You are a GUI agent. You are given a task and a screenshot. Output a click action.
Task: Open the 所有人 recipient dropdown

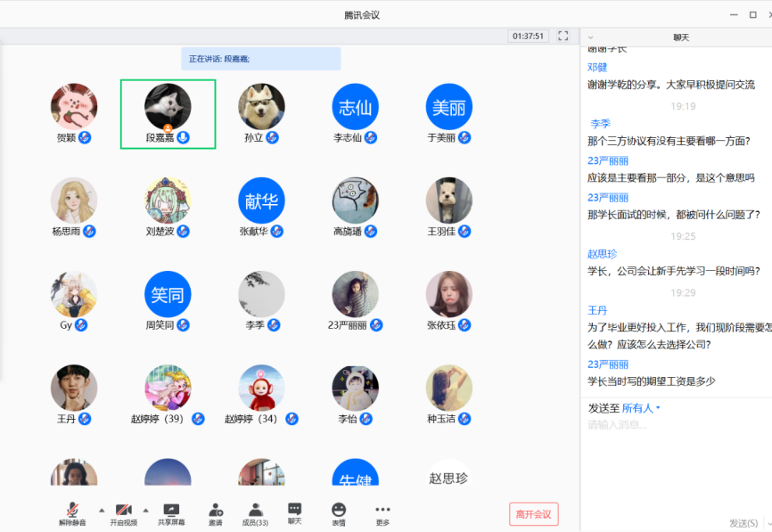pyautogui.click(x=641, y=408)
